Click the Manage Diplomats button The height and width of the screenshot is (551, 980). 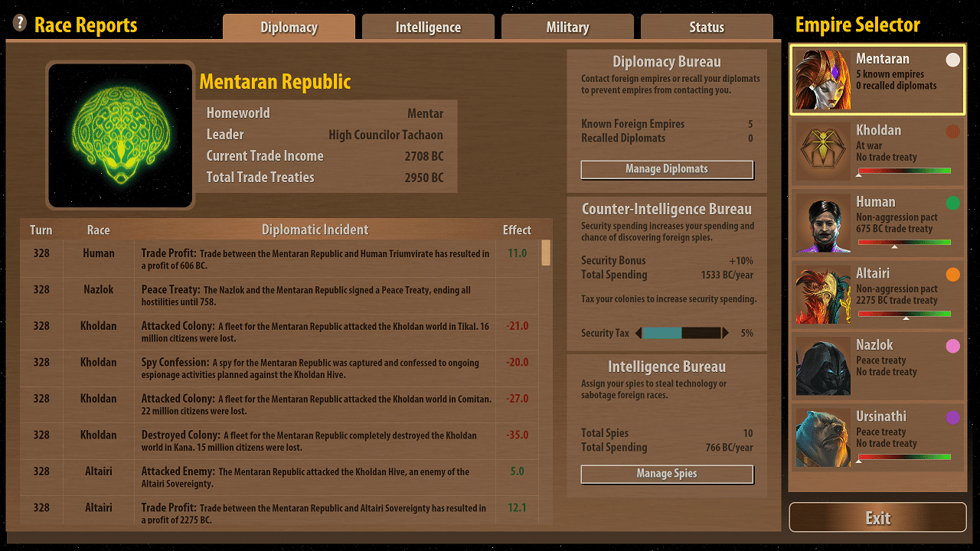pos(666,169)
